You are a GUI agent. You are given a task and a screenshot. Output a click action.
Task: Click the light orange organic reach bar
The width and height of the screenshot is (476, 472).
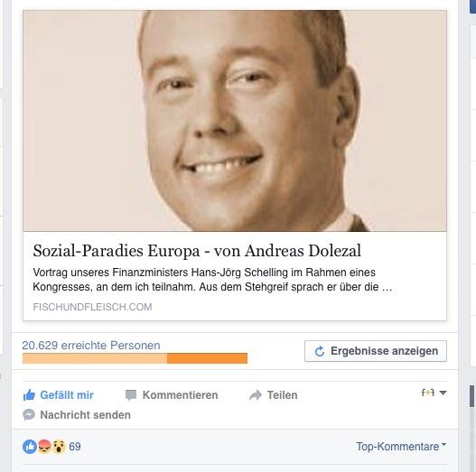coord(95,358)
